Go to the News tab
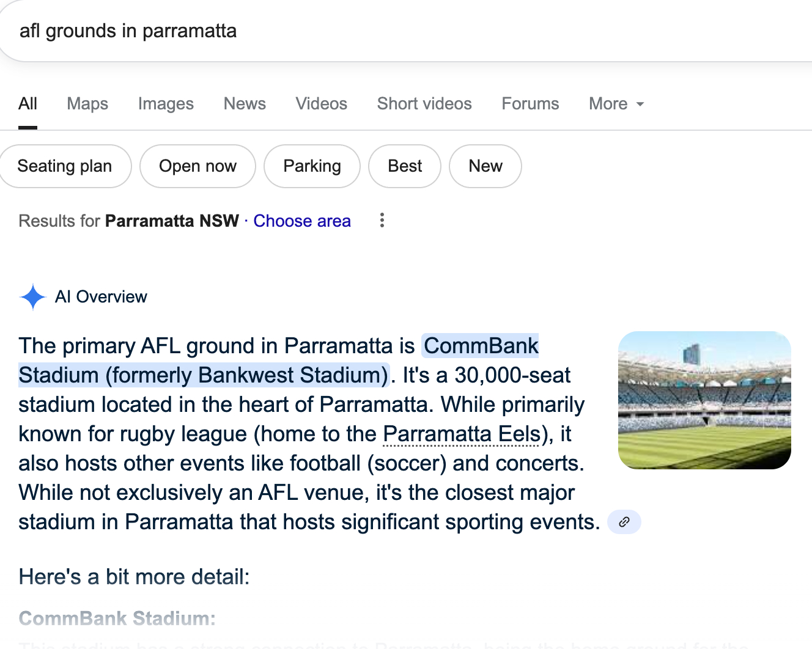The image size is (812, 649). tap(245, 104)
